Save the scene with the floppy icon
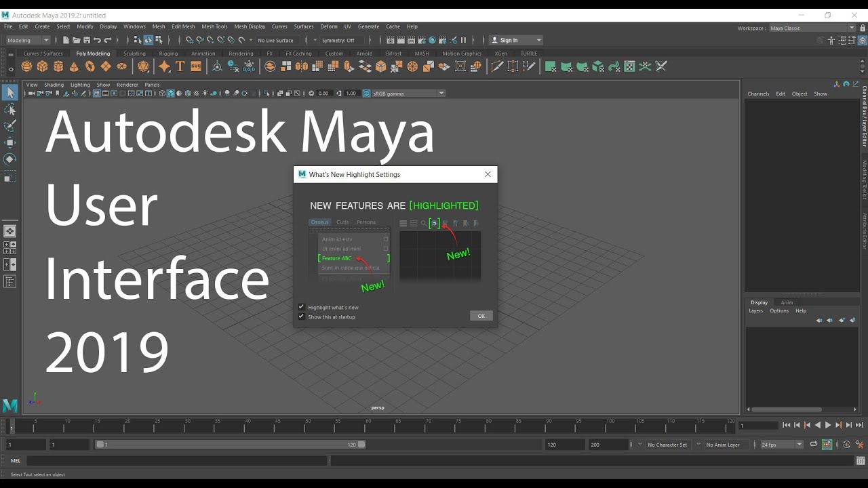The image size is (868, 488). coord(86,40)
